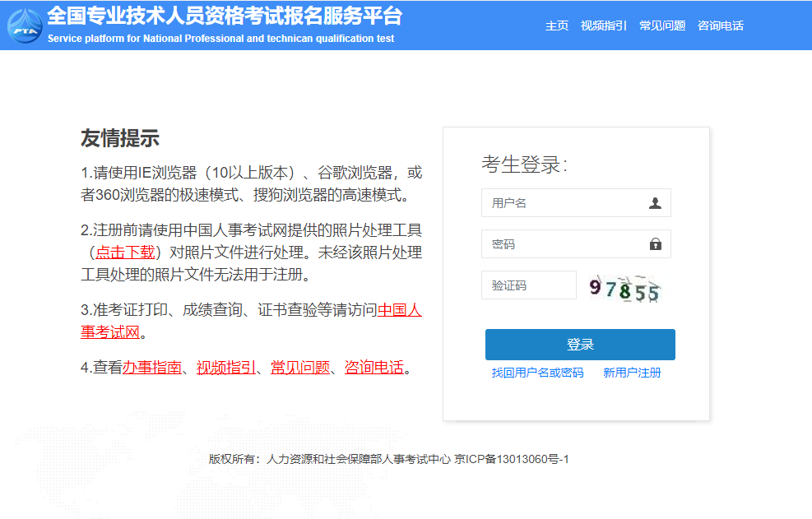Screen dimensions: 812x519
Task: Open the red 常见问题 link in tip 4
Action: coord(300,368)
